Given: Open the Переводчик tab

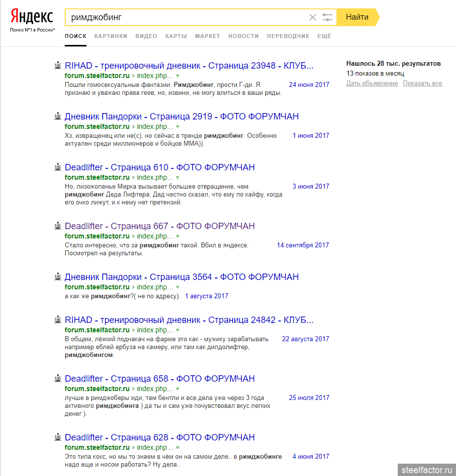Looking at the screenshot, I should [x=288, y=36].
